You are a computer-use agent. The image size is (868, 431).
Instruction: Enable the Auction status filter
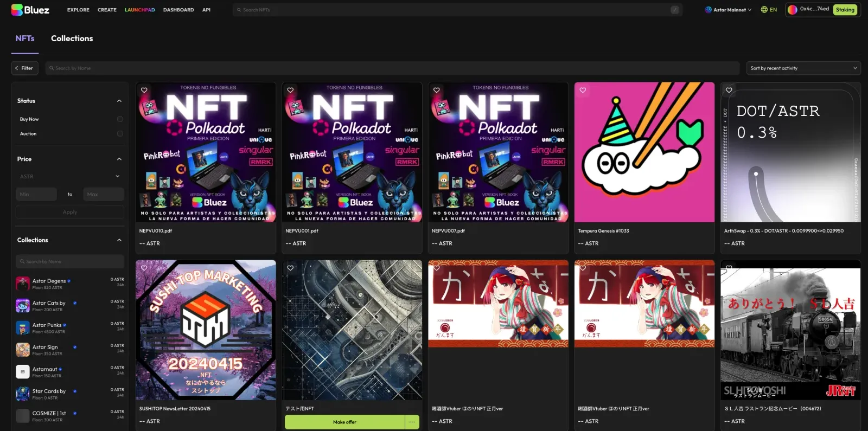point(120,134)
